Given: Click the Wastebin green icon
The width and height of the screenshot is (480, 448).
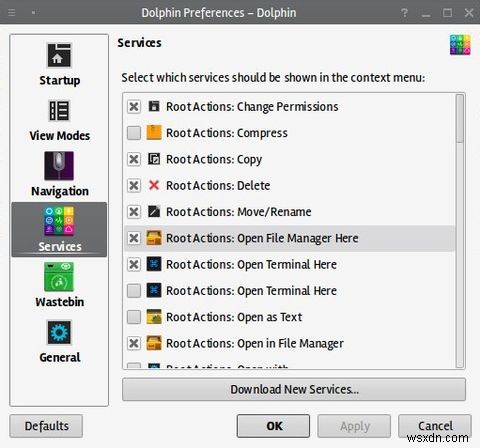Looking at the screenshot, I should (59, 277).
